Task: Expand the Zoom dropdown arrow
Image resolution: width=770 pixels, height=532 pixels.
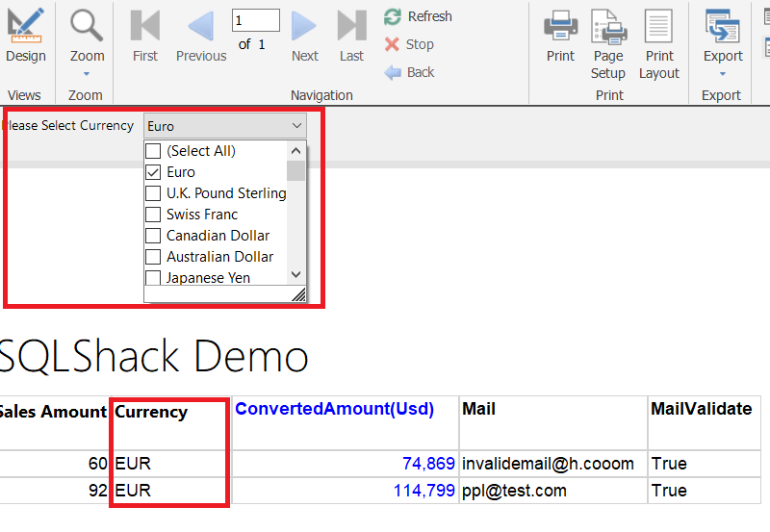Action: click(87, 74)
